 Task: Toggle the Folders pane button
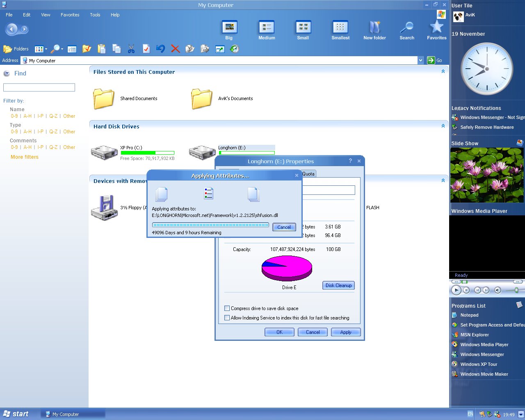coord(16,49)
